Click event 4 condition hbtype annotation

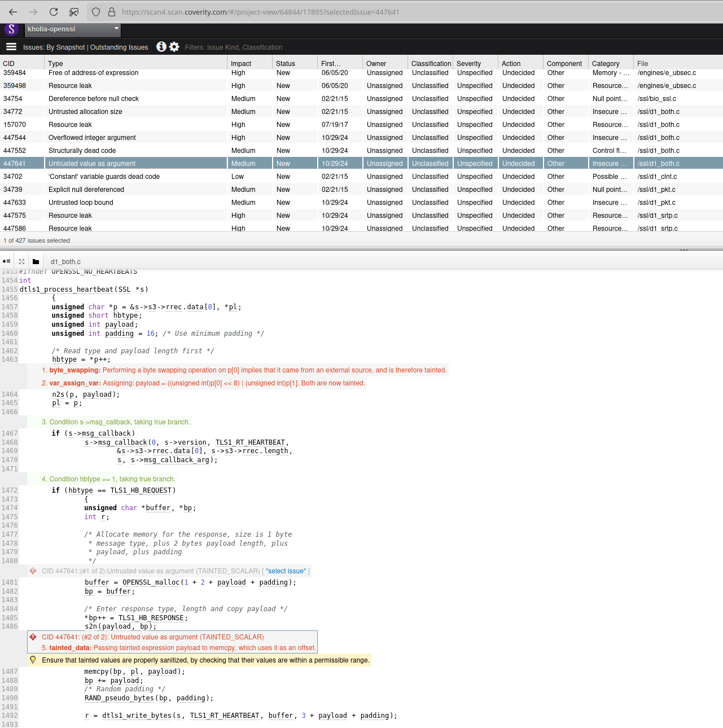coord(109,479)
